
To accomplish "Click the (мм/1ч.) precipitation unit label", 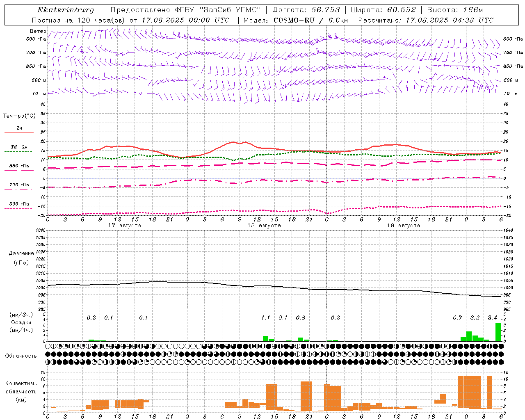I will (x=21, y=330).
